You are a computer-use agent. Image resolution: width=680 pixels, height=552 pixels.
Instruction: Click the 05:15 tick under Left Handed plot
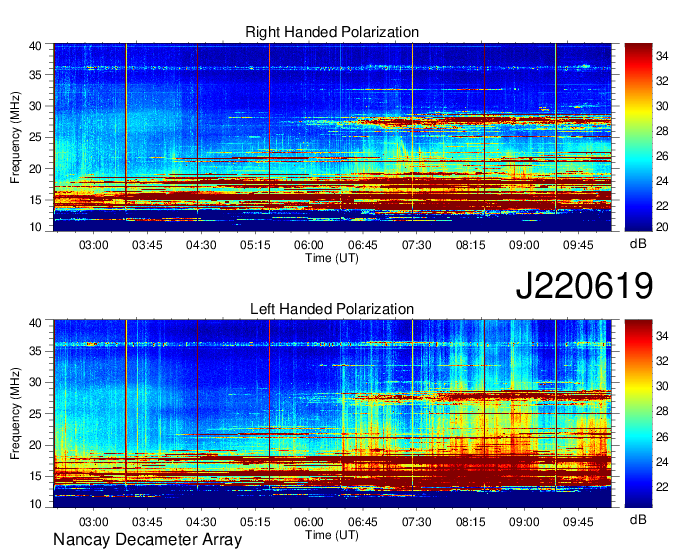[x=255, y=521]
